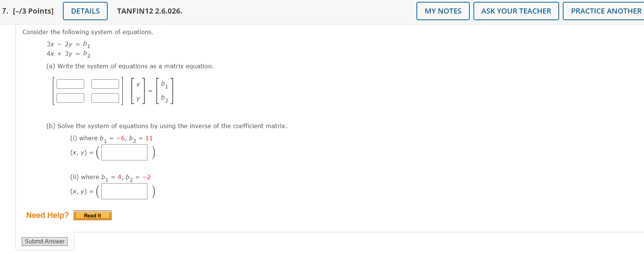Click the top-right matrix entry field
Viewport: 644px width, 254px height.
tap(105, 84)
